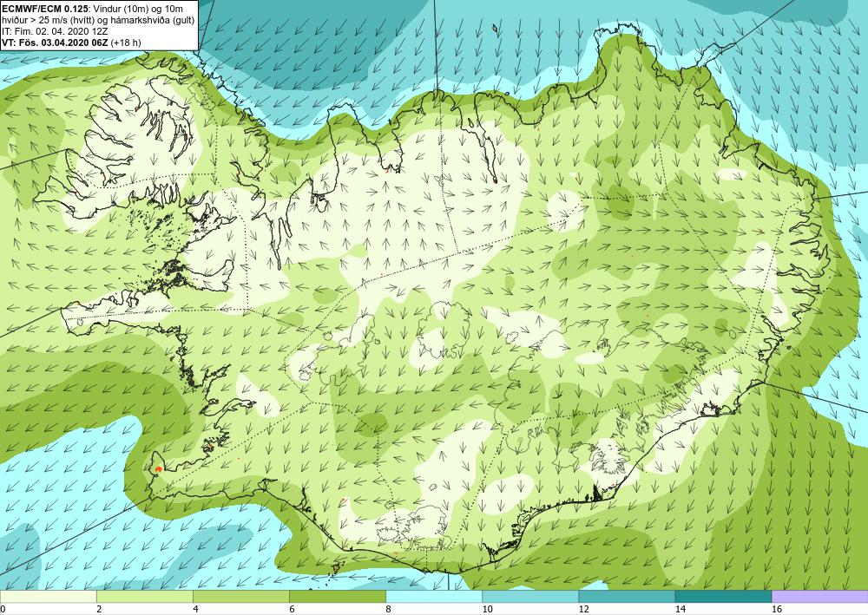The height and width of the screenshot is (615, 868).
Task: Pick the medium teal 12–14 m/s legend swatch
Action: click(627, 597)
